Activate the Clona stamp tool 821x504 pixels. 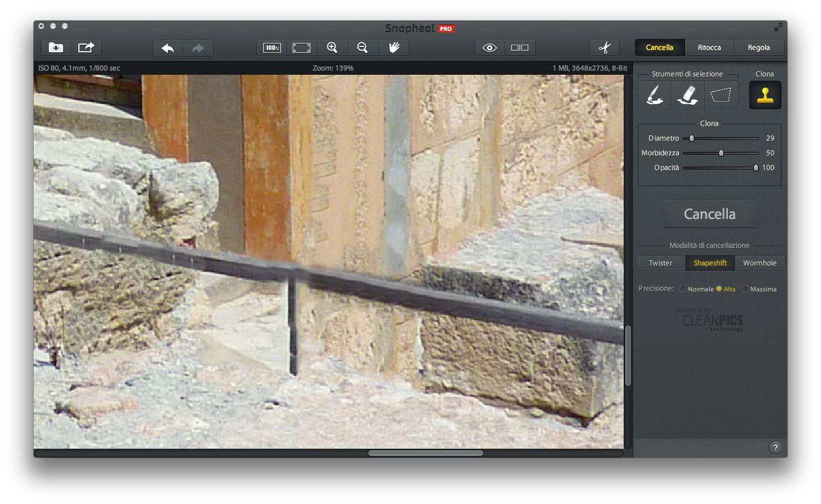tap(765, 95)
